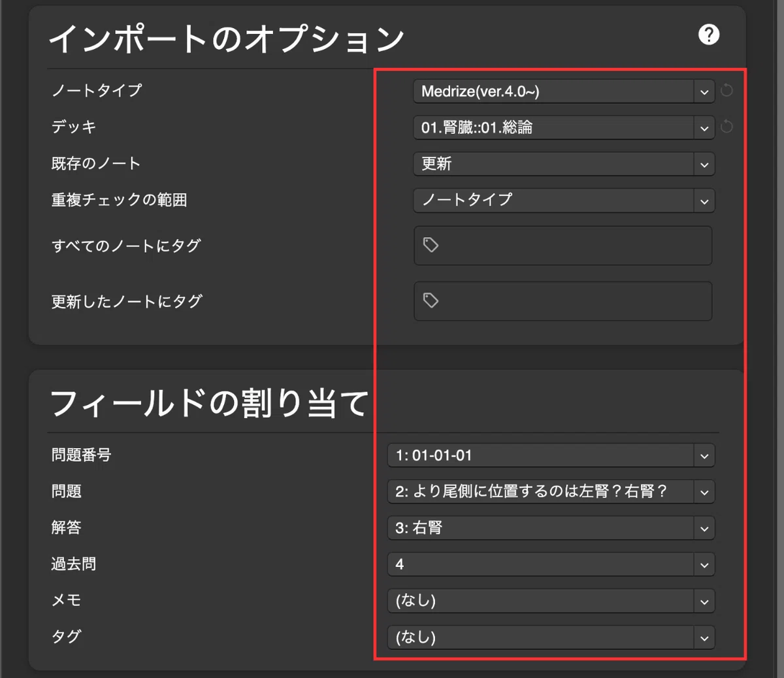Click the 更新したノートにタグ tag input field
Image resolution: width=784 pixels, height=678 pixels.
pyautogui.click(x=563, y=301)
